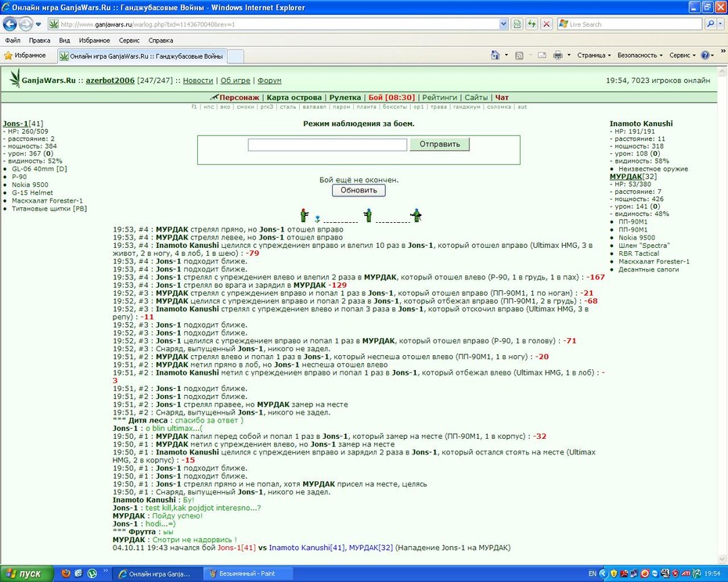This screenshot has width=728, height=582.
Task: Click the right soldier figure on battlefield
Action: coord(416,215)
